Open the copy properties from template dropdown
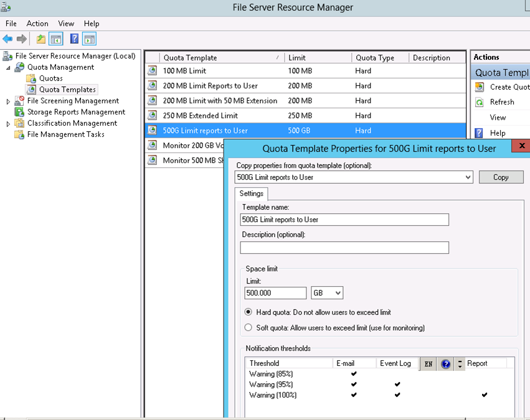 [x=468, y=177]
